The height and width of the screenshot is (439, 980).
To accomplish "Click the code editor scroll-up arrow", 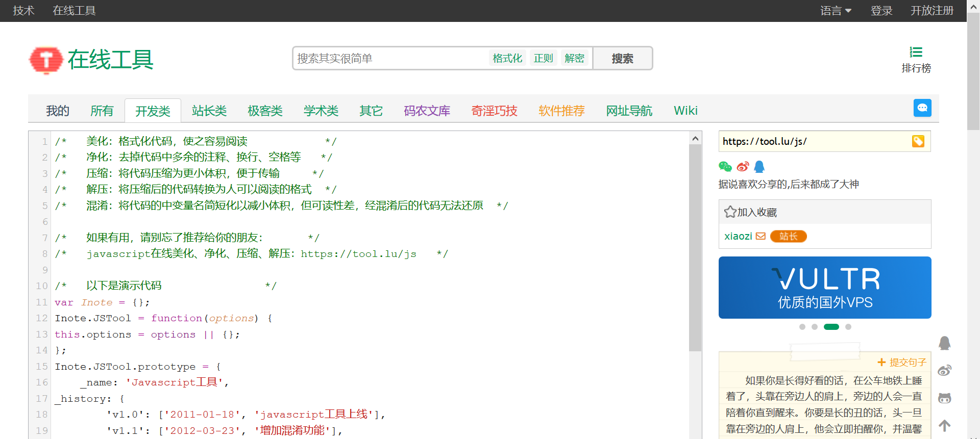I will tap(695, 138).
